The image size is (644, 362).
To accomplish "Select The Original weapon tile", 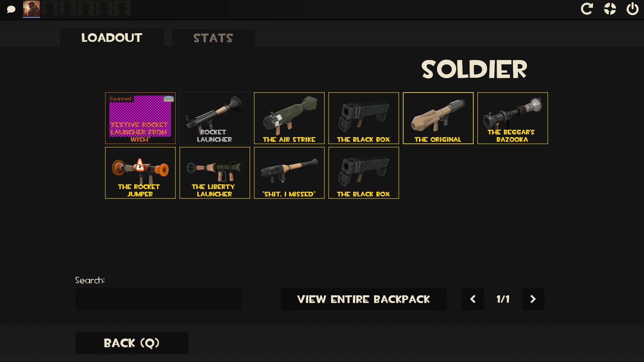I will 438,118.
